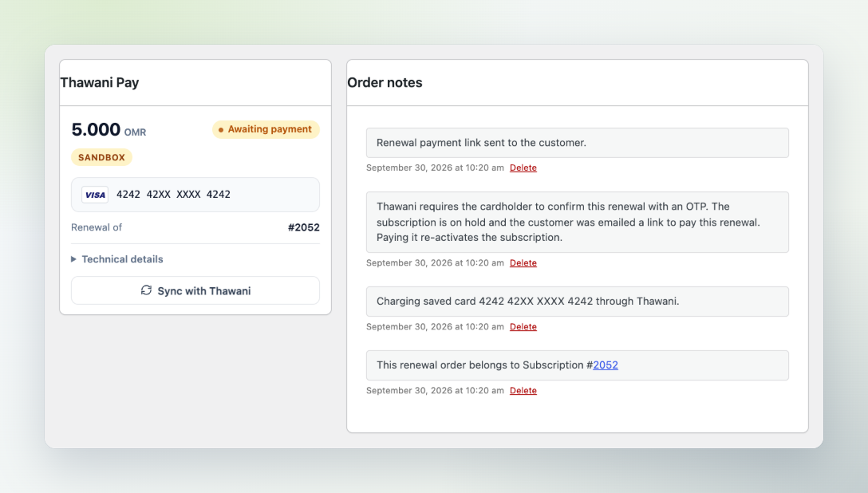Screen dimensions: 868x493
Task: Click the masked card number 4242 42XX XXXX 4242
Action: 173,194
